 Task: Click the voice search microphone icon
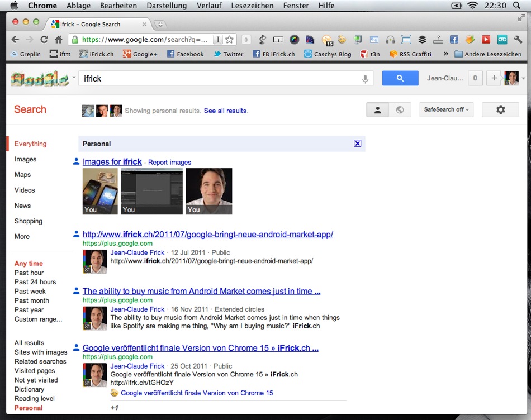click(365, 79)
